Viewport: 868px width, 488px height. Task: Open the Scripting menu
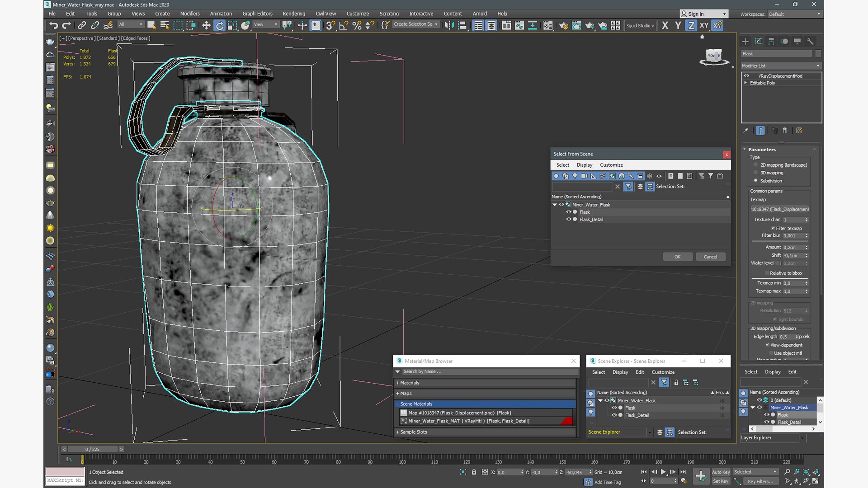click(x=389, y=14)
